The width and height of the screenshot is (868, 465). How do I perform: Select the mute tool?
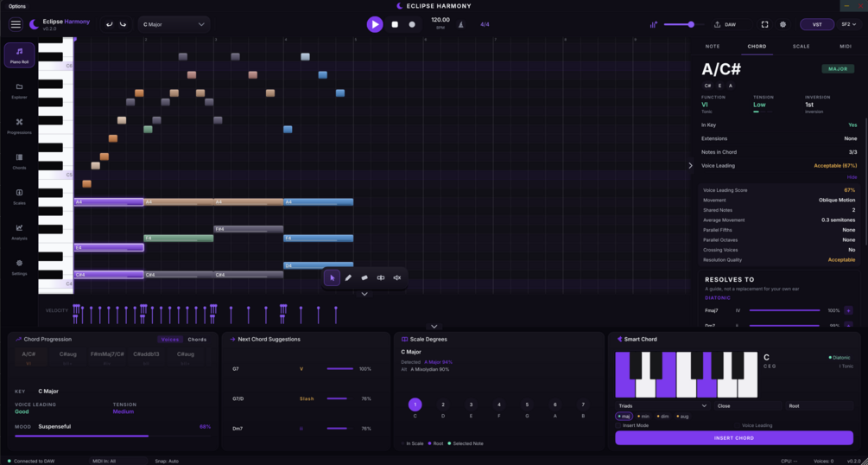(397, 277)
